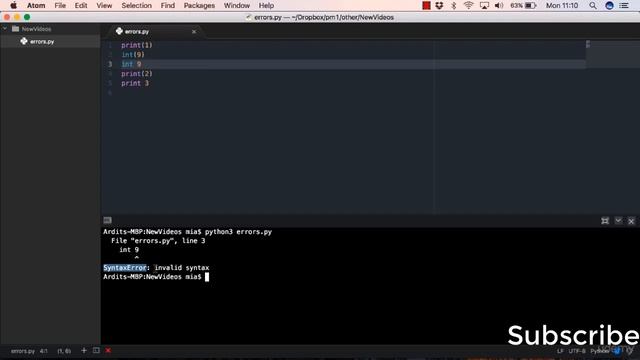Select the NewVideos folder icon
The height and width of the screenshot is (360, 640).
coord(16,29)
